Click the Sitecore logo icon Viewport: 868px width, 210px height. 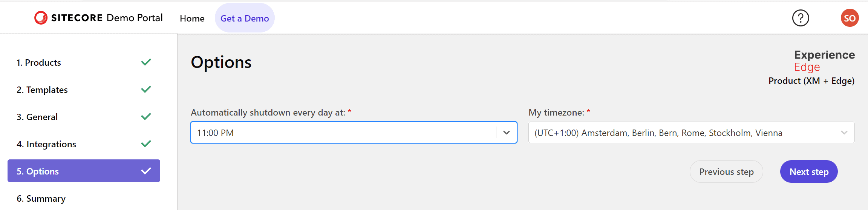point(41,18)
